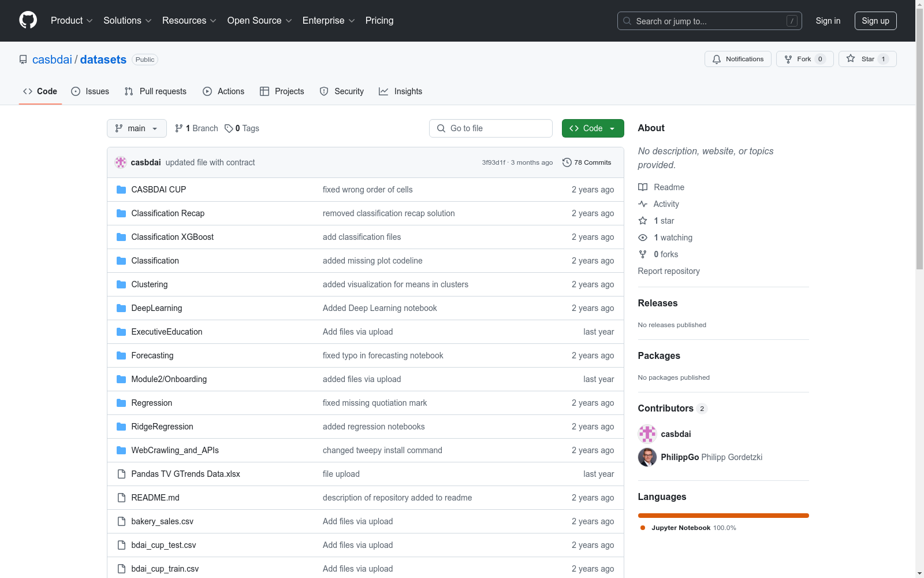Click the Regression folder icon
The width and height of the screenshot is (924, 578).
pos(121,403)
